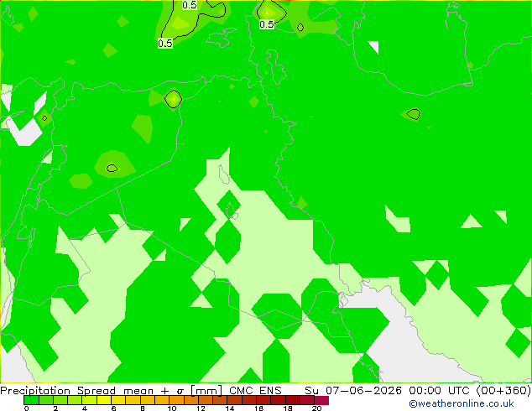Screen dimensions: 532x411
Task: Pick the orange legend swatch above the 10 label
Action: tap(176, 400)
